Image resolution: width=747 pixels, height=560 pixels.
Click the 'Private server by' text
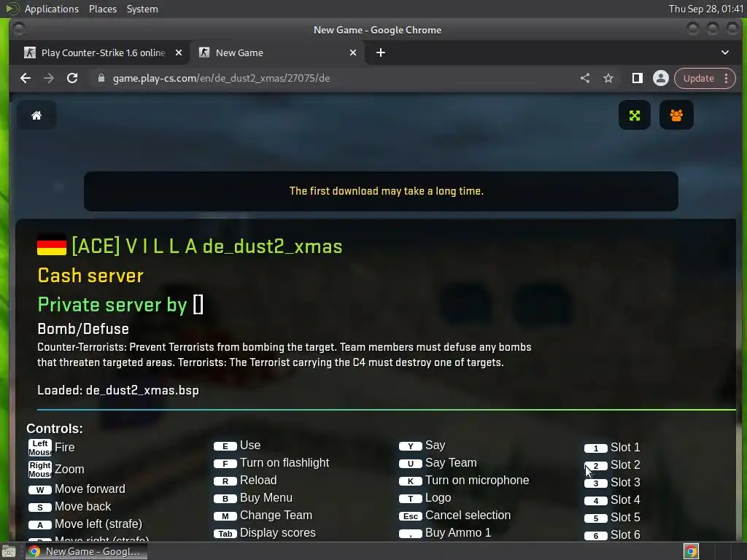click(x=112, y=304)
